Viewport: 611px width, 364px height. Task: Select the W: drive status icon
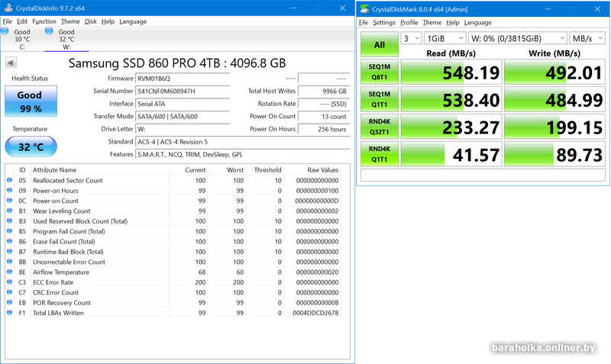50,31
